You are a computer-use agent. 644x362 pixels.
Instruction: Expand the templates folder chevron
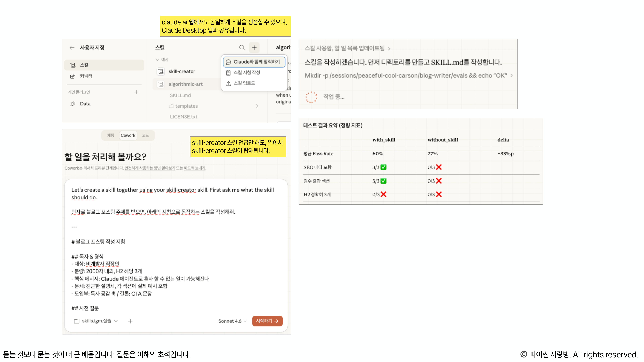[x=258, y=106]
